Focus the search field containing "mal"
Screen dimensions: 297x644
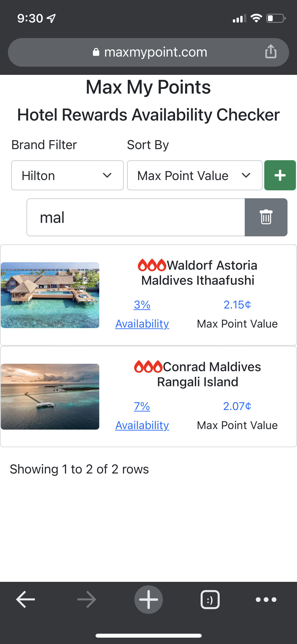click(136, 217)
